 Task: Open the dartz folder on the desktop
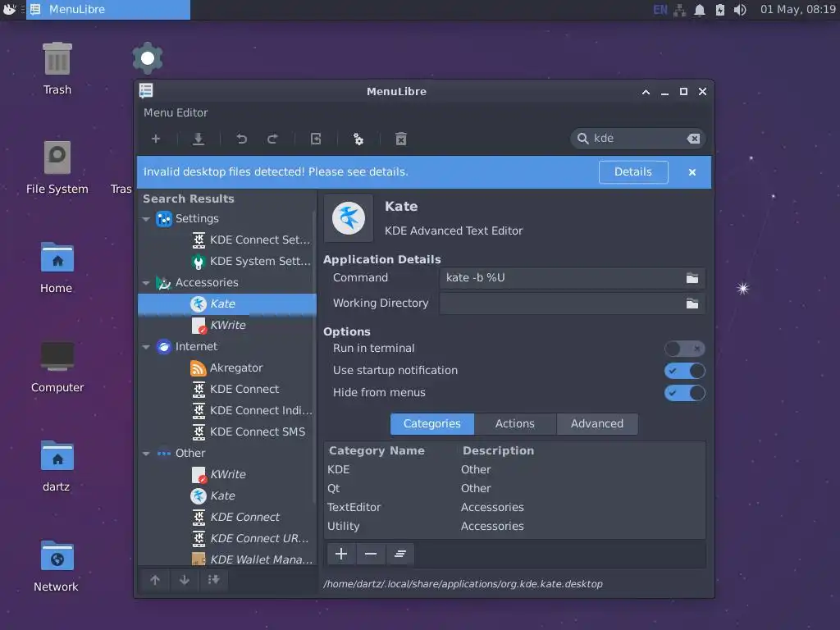click(57, 466)
